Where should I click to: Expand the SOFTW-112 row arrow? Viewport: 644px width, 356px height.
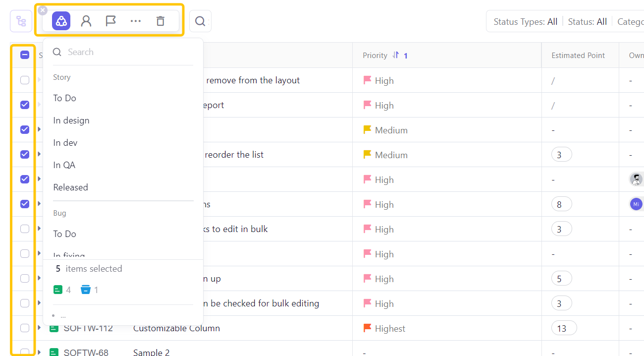[x=39, y=328]
